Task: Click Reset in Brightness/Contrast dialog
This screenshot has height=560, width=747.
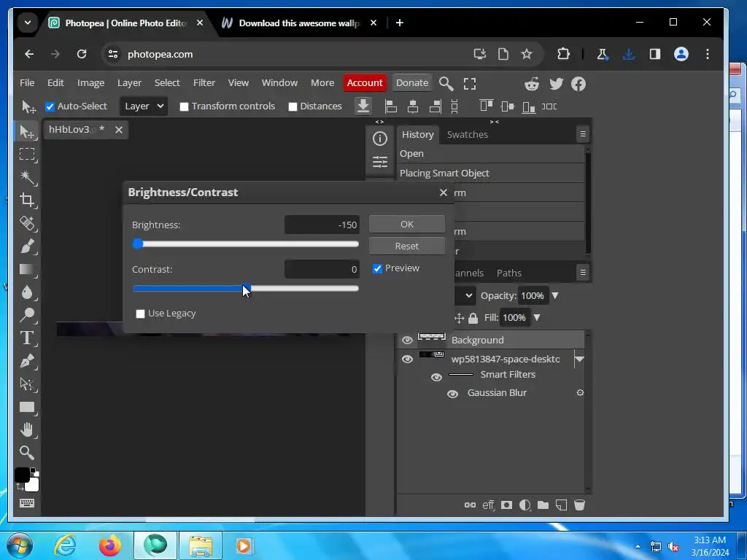Action: 407,246
